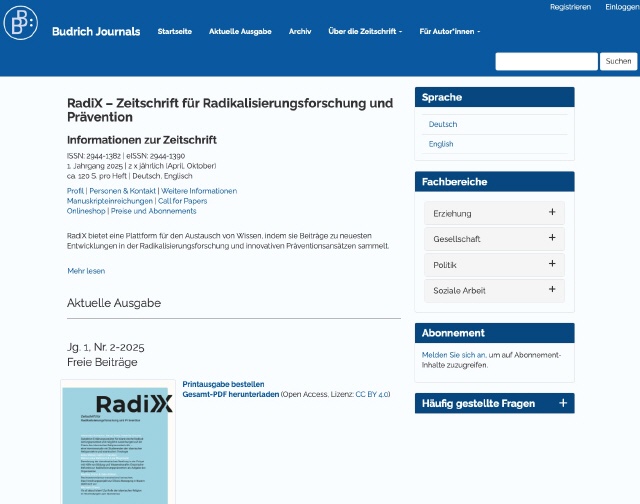Click the Einloggen link
The width and height of the screenshot is (640, 504).
click(620, 7)
